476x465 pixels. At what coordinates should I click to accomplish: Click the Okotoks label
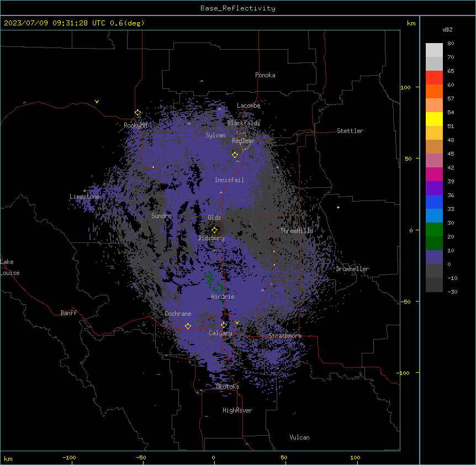point(228,387)
